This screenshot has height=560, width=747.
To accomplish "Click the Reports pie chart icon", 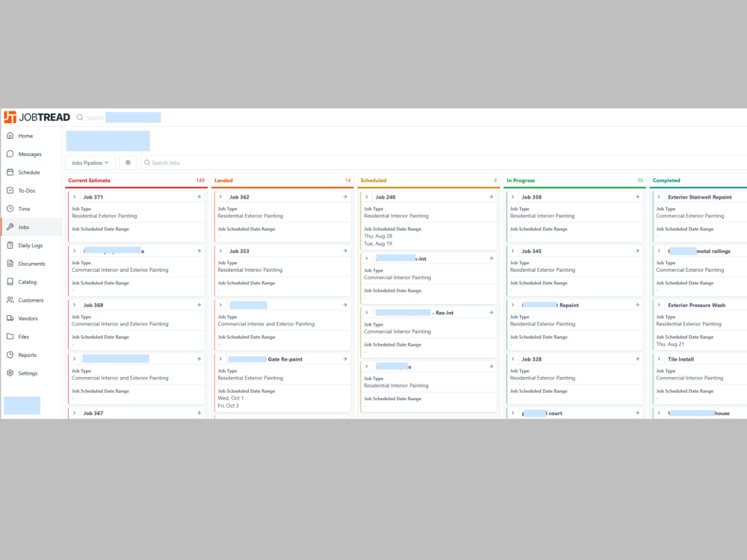I will point(10,355).
